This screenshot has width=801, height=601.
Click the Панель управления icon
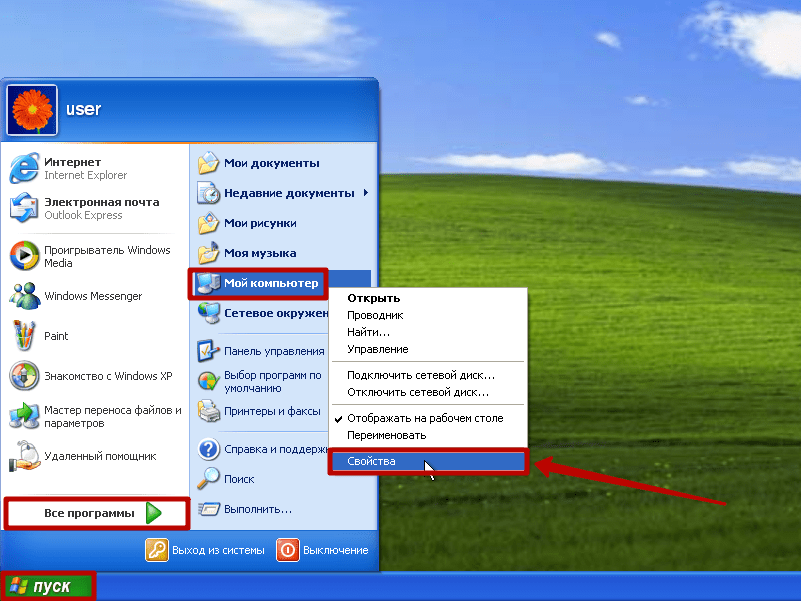[208, 351]
